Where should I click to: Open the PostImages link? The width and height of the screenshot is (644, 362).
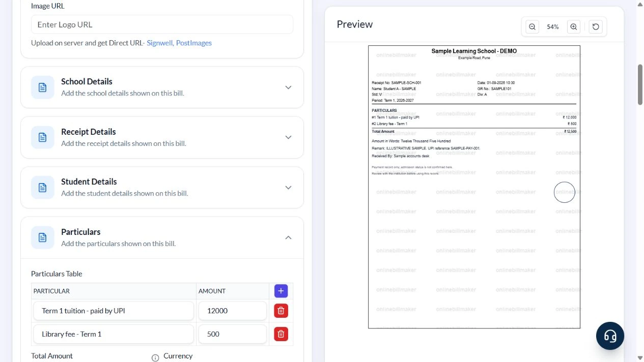pos(194,43)
